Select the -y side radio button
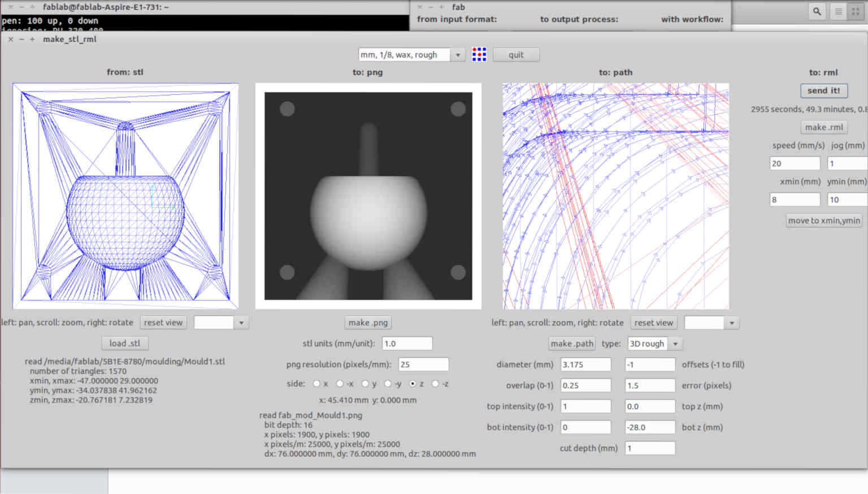The image size is (868, 494). click(x=388, y=384)
